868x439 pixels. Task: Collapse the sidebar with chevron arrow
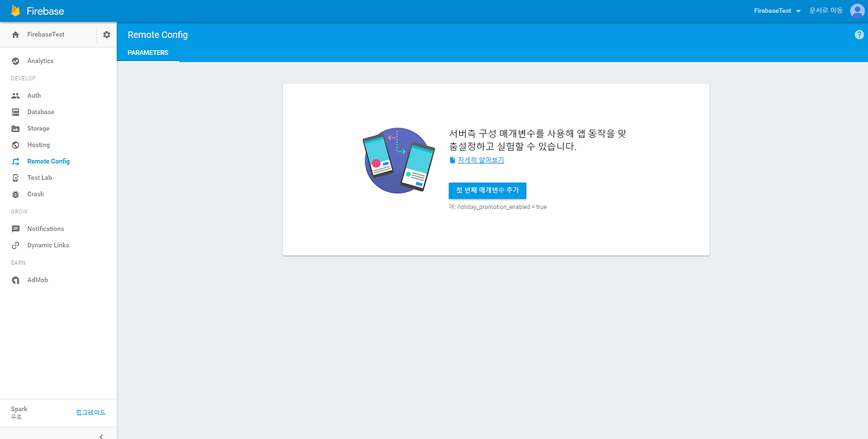[101, 436]
